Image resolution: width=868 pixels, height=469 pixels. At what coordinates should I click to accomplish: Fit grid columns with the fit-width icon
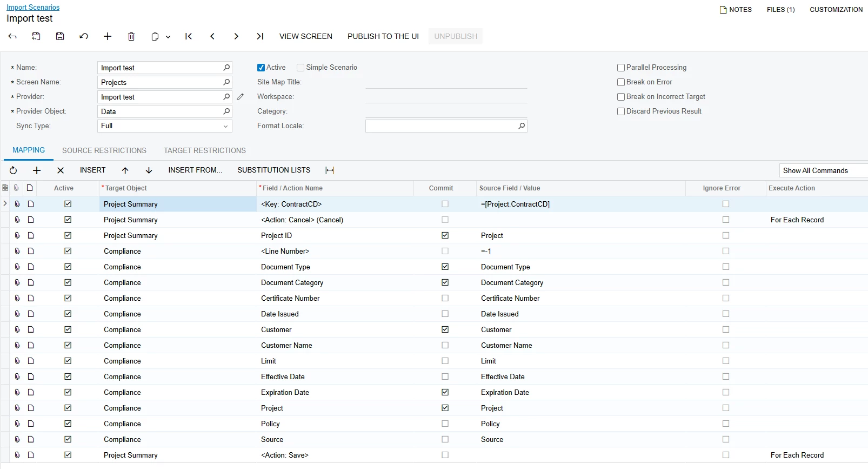click(330, 170)
